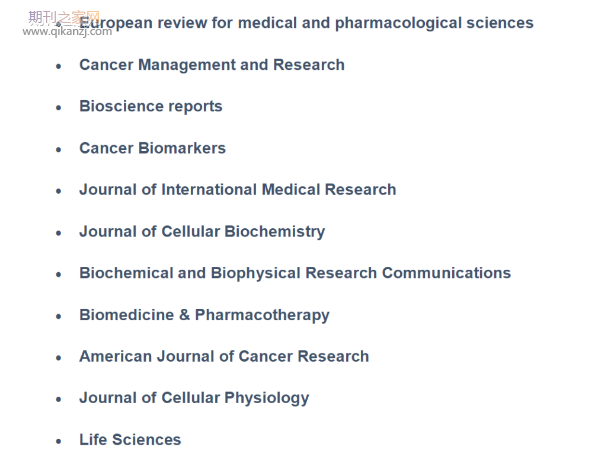Open the Bioscience reports item
605x457 pixels.
[x=151, y=107]
